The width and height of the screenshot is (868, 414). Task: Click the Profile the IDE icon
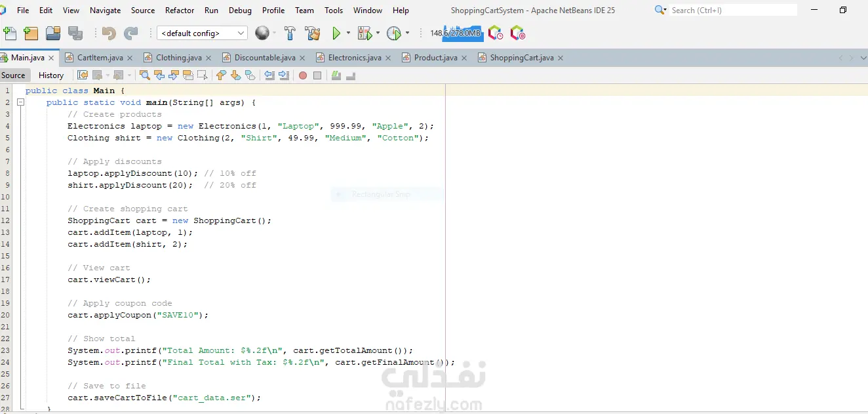pyautogui.click(x=496, y=33)
